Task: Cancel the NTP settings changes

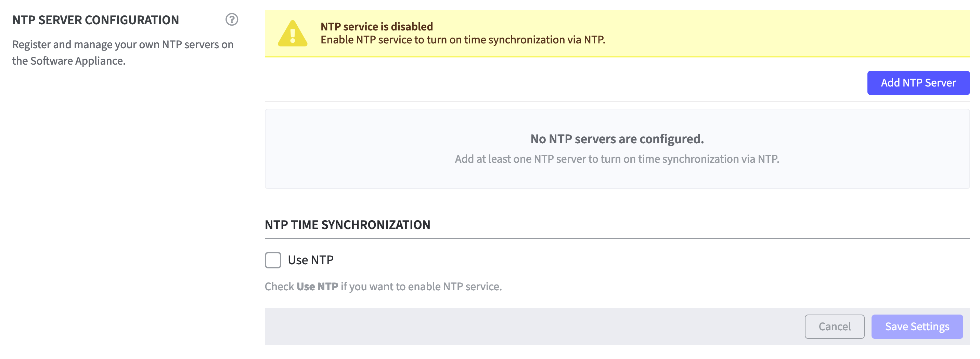Action: coord(834,326)
